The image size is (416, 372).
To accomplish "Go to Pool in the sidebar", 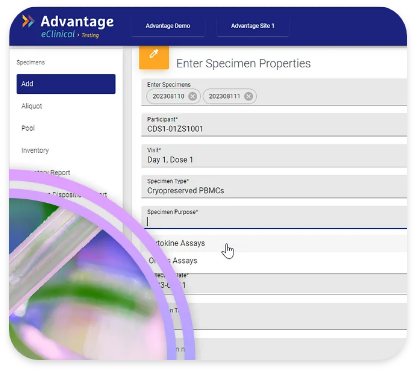I will click(28, 128).
